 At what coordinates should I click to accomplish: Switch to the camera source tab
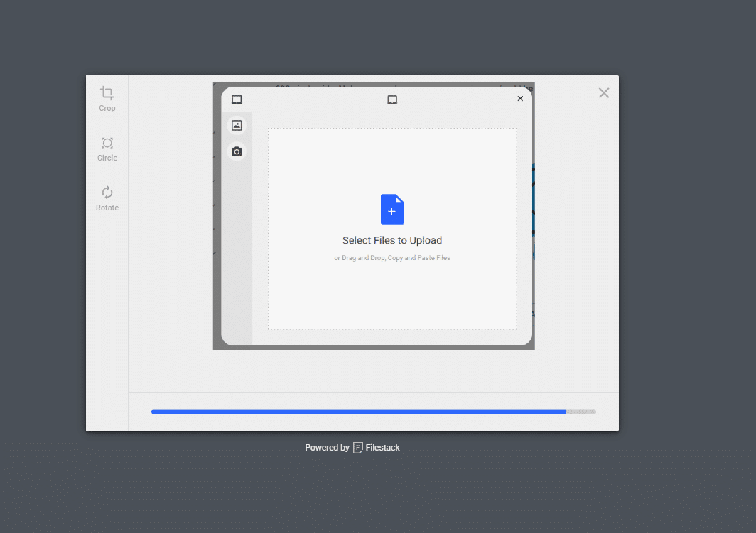pyautogui.click(x=237, y=151)
